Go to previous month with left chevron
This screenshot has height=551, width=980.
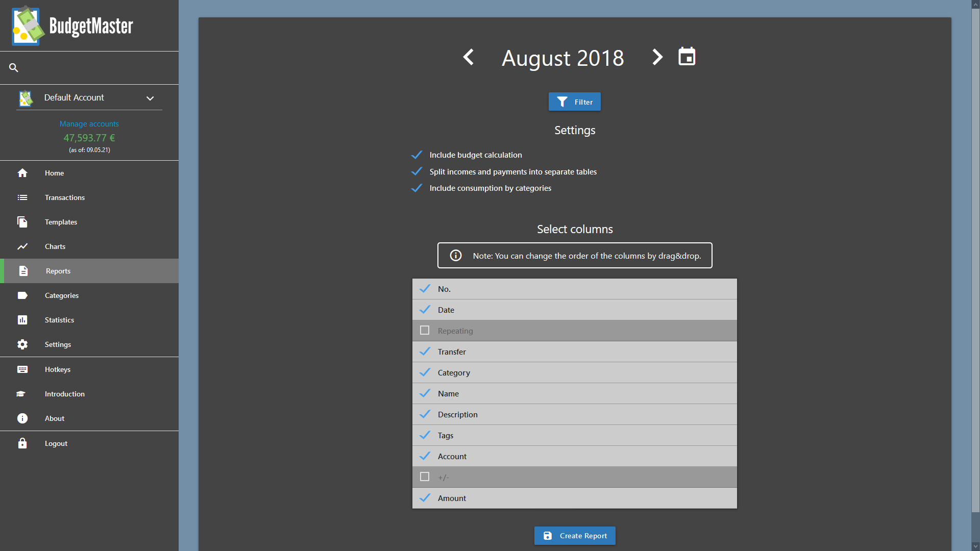[x=468, y=57]
